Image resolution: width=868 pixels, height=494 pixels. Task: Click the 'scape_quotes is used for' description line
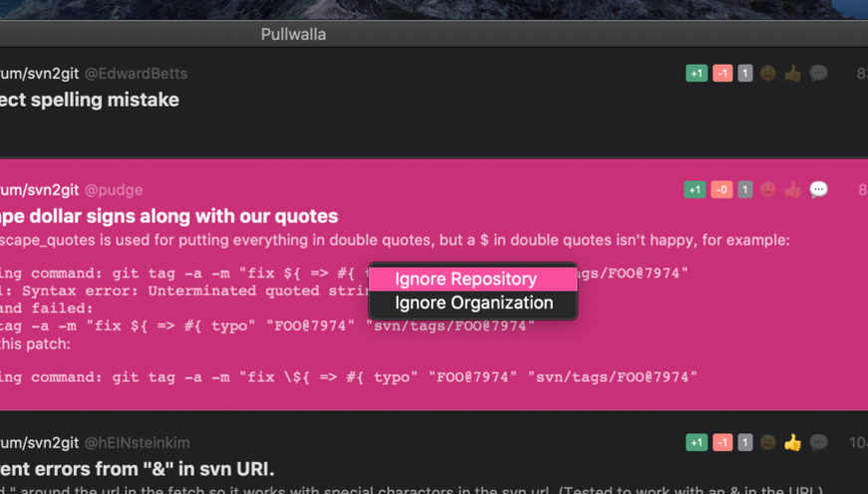pos(395,240)
